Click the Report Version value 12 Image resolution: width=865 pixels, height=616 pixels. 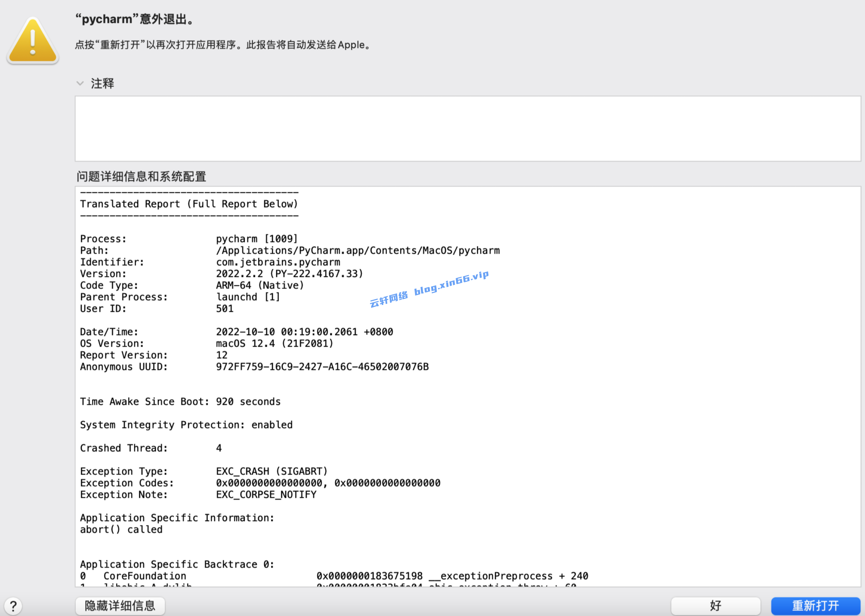(222, 355)
